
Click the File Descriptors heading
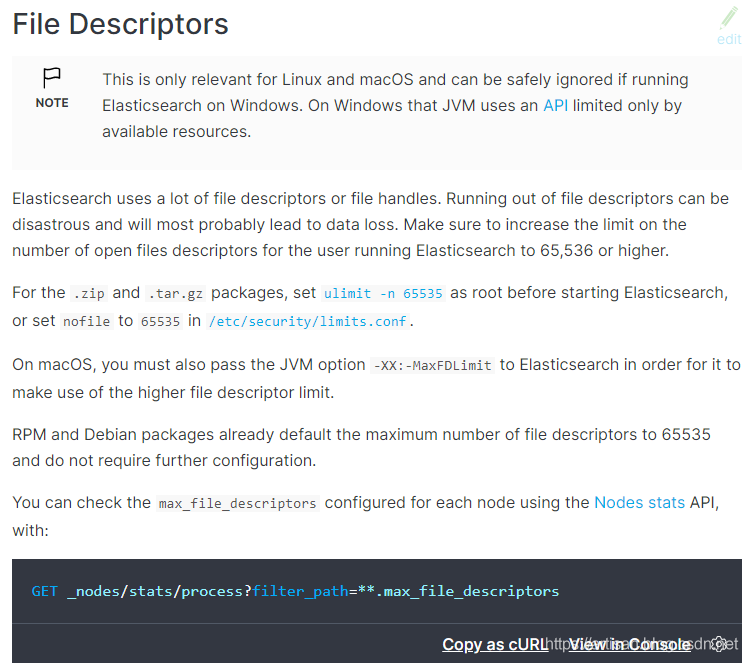tap(120, 24)
